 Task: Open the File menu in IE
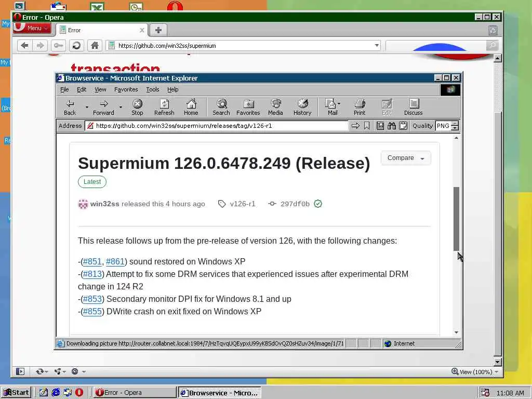tap(64, 89)
